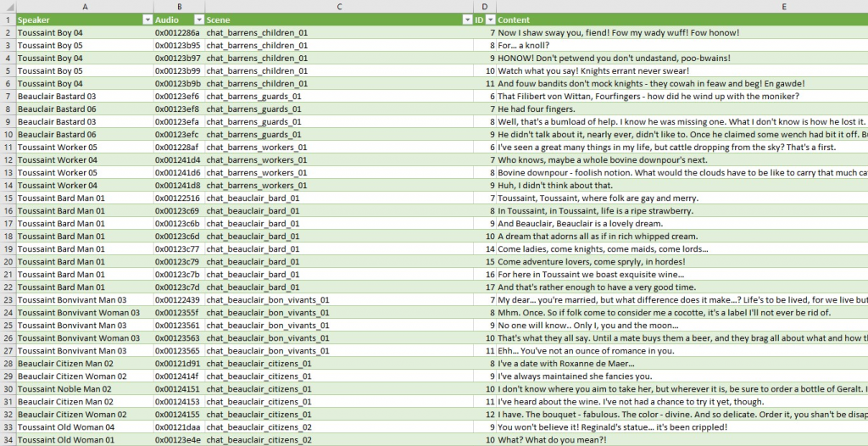The height and width of the screenshot is (446, 868).
Task: Select audio cell 0x00123efa
Action: (x=180, y=122)
